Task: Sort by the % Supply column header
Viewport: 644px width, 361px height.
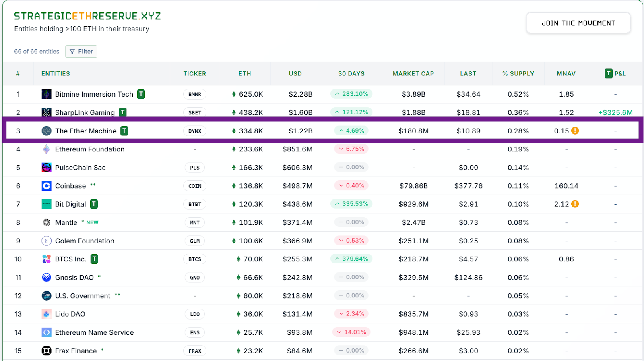Action: tap(518, 73)
